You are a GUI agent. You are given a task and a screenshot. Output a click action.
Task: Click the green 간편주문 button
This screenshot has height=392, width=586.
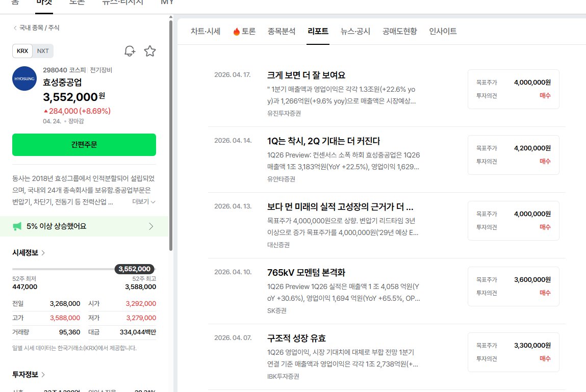(x=84, y=145)
